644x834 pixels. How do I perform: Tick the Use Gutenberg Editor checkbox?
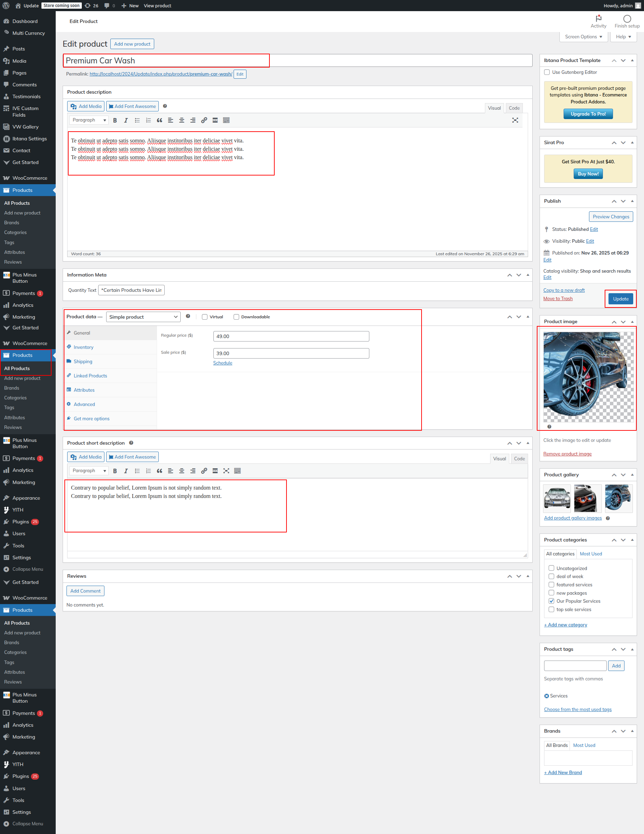pos(547,72)
